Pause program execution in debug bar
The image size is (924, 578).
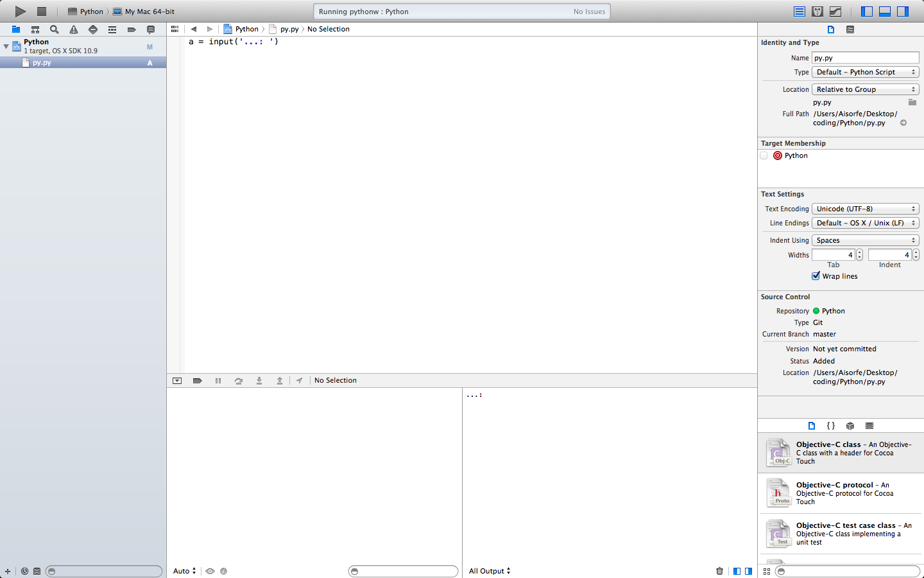218,381
